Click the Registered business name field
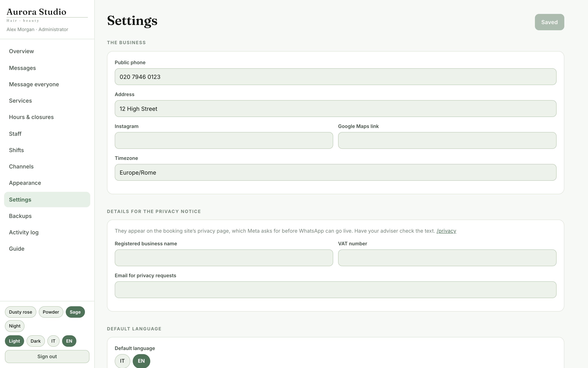588x368 pixels. click(x=224, y=258)
